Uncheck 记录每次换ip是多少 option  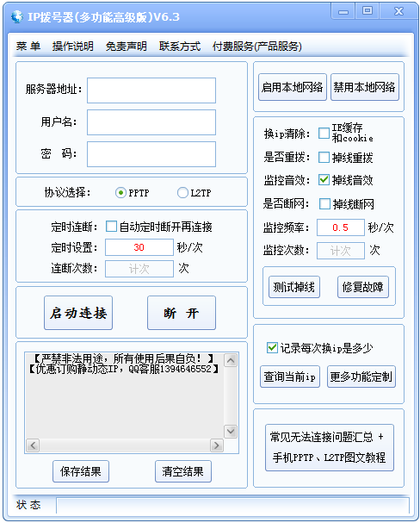(272, 347)
